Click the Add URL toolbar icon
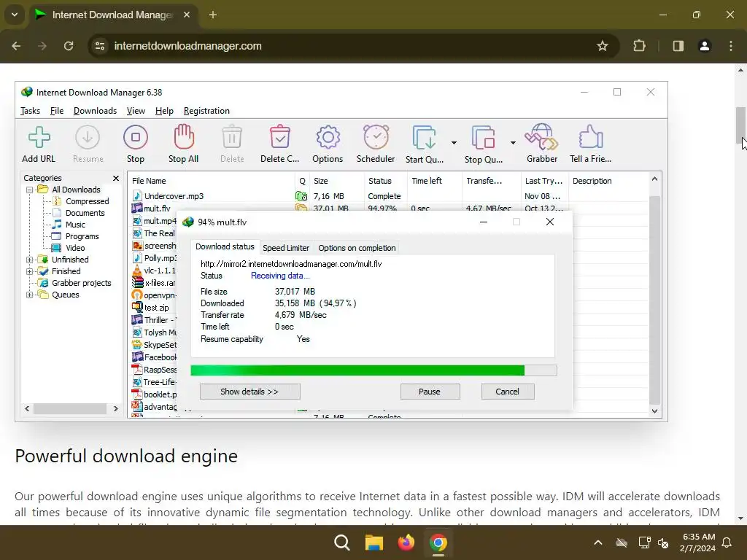 coord(39,137)
